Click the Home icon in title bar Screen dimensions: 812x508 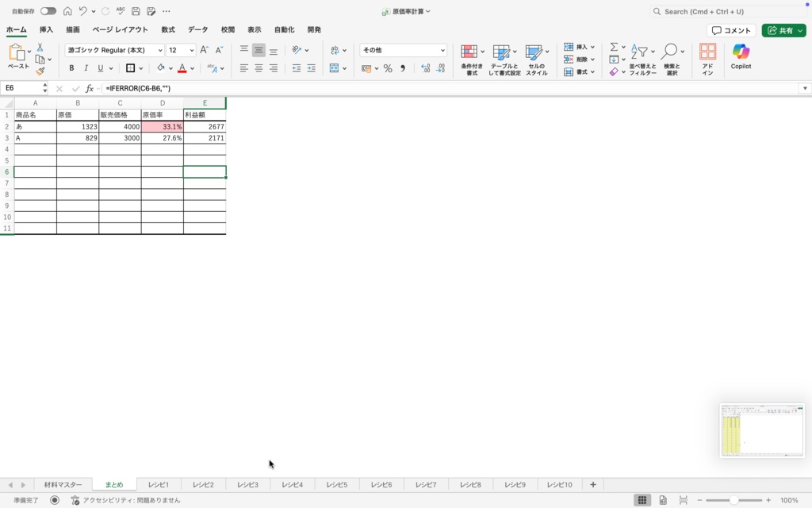point(67,11)
